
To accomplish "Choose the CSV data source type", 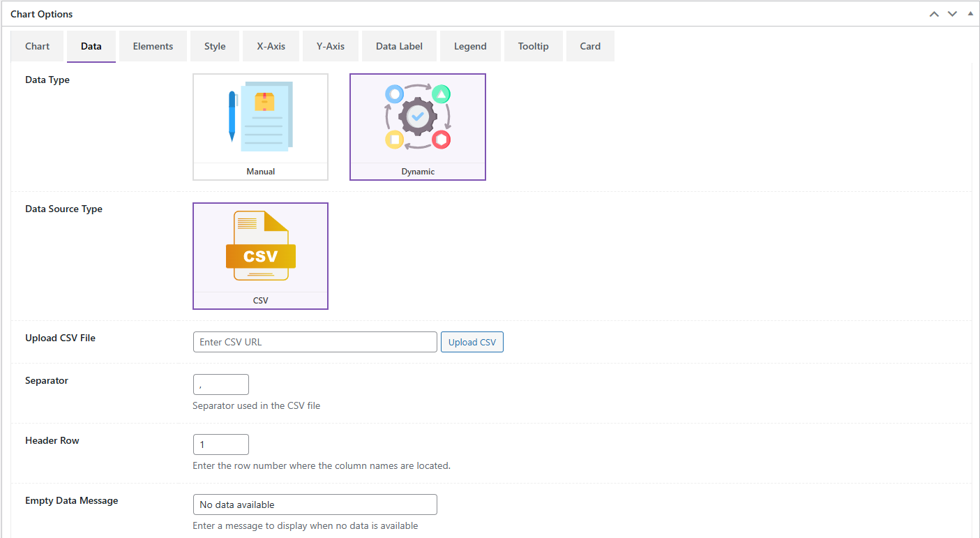I will 260,256.
